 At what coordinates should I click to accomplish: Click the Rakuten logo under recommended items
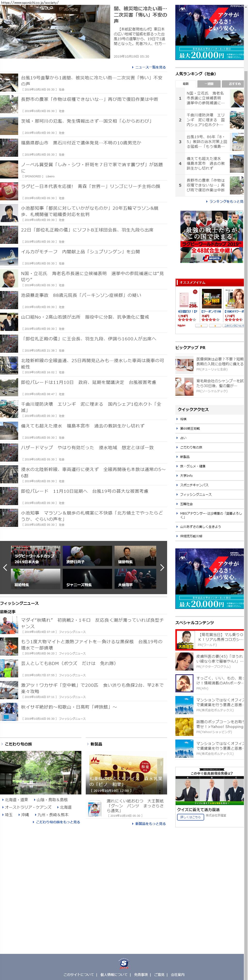tap(182, 326)
